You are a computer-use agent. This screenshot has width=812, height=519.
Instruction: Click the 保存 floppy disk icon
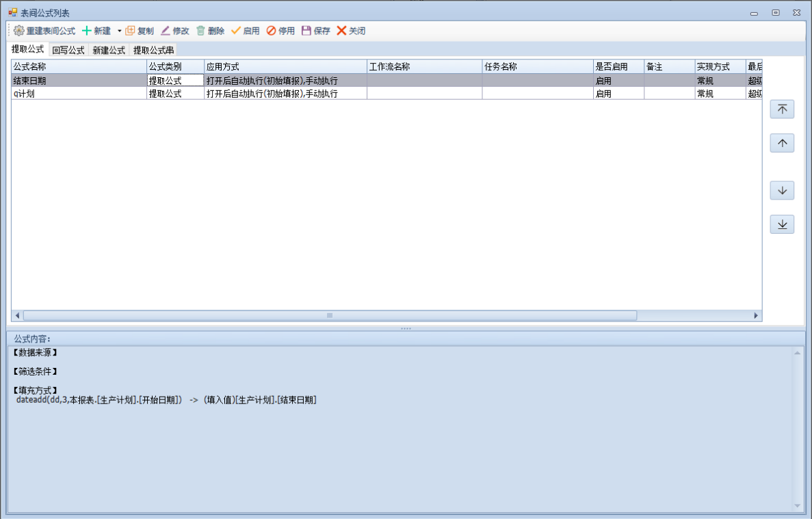306,31
